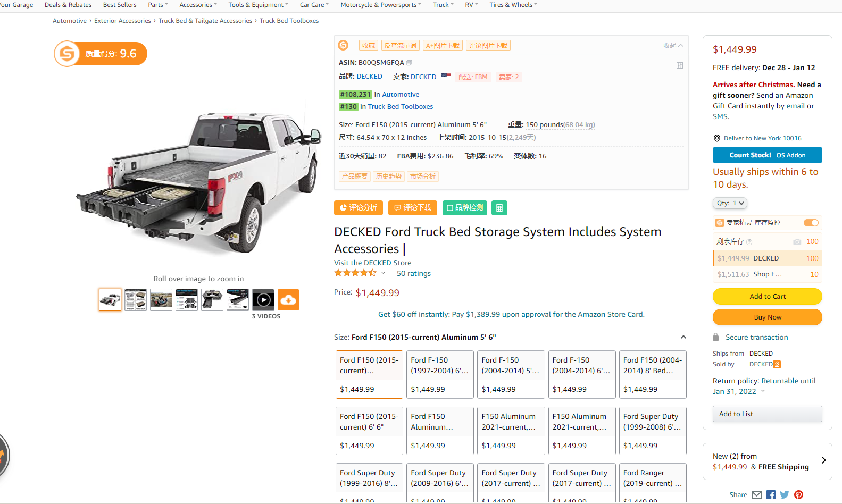Image resolution: width=842 pixels, height=504 pixels.
Task: Copy the ASIN with the copy icon
Action: 409,63
